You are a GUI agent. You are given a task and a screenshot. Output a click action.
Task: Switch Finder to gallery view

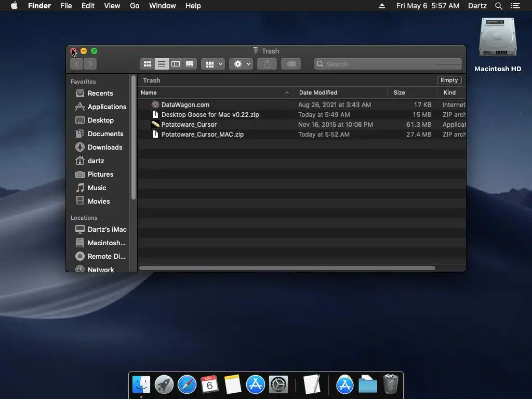pyautogui.click(x=190, y=64)
